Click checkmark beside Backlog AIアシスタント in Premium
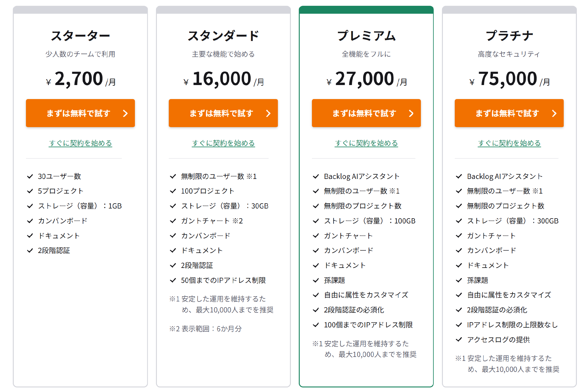 (x=316, y=176)
